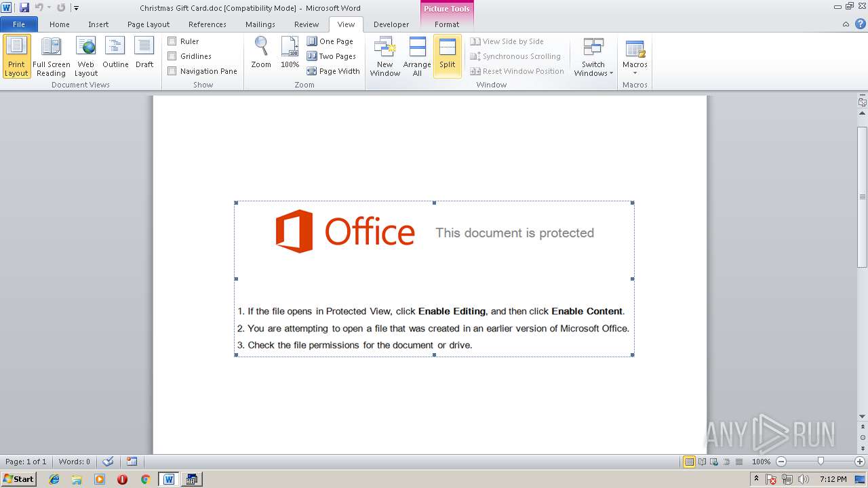Click the volume speaker tray icon
Viewport: 868px width, 488px height.
click(x=804, y=479)
